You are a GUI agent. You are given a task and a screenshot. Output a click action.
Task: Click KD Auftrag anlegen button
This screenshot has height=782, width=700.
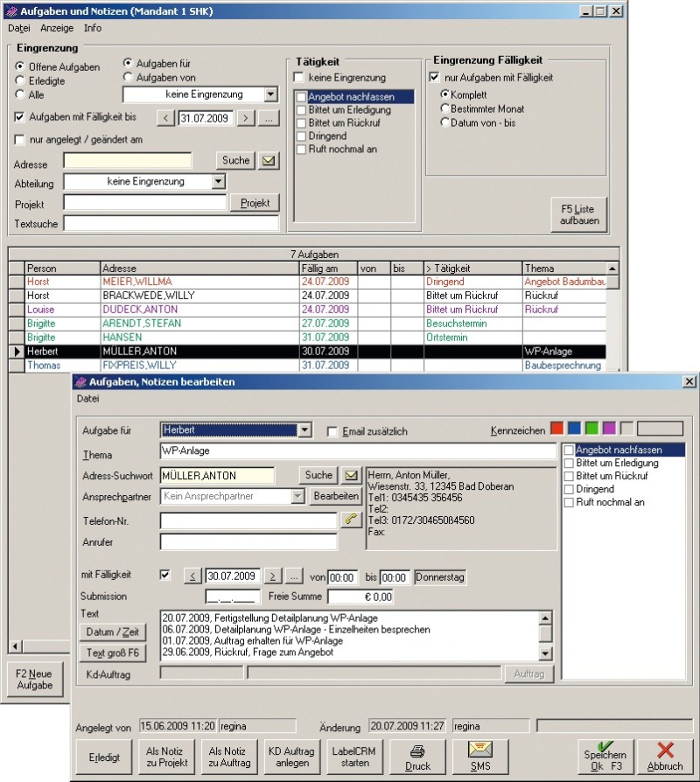tap(292, 757)
